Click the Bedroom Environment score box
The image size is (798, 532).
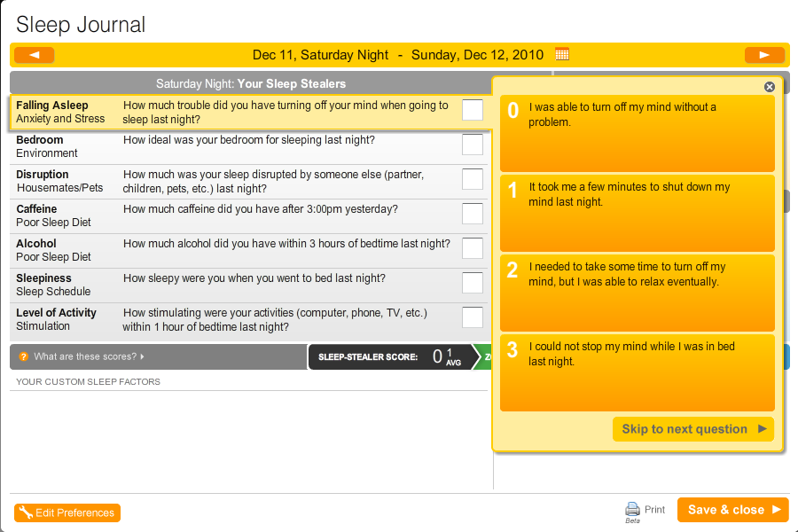pos(473,145)
